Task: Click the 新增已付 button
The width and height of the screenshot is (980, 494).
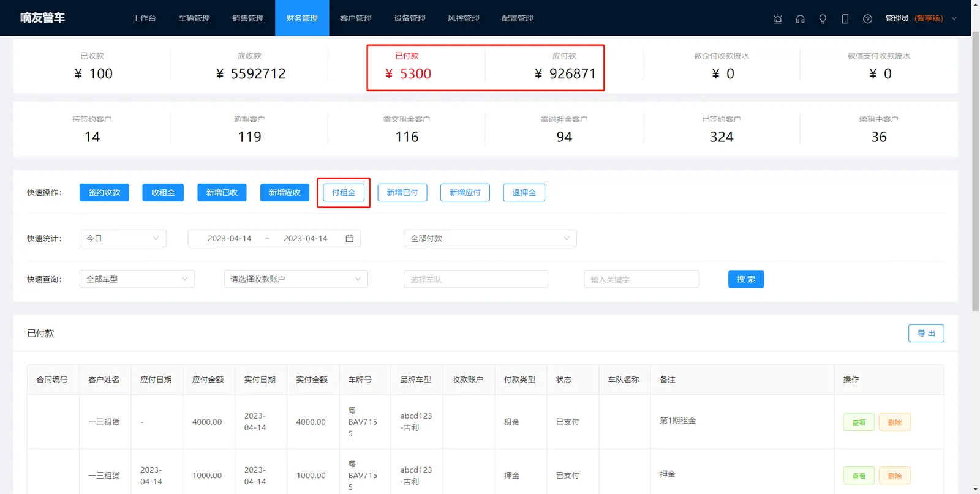Action: (402, 192)
